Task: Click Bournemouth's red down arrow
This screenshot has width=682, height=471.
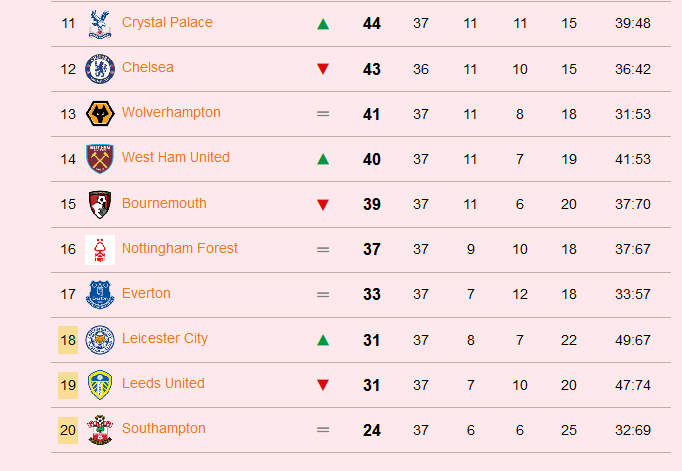Action: [x=323, y=204]
